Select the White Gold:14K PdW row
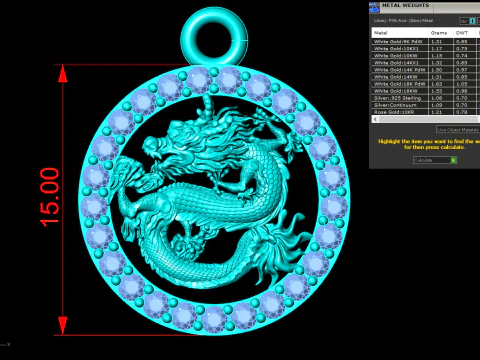Viewport: 480px width, 360px height. [426, 70]
